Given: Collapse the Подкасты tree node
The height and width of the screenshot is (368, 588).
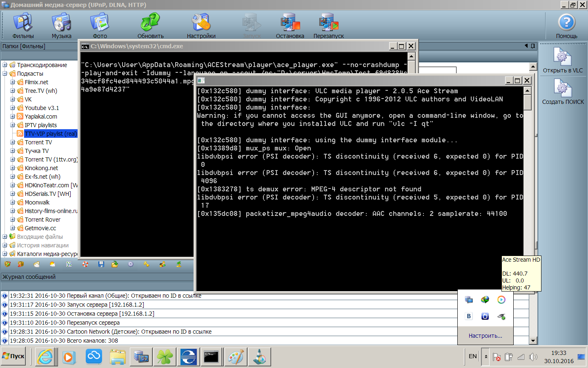Looking at the screenshot, I should tap(5, 74).
